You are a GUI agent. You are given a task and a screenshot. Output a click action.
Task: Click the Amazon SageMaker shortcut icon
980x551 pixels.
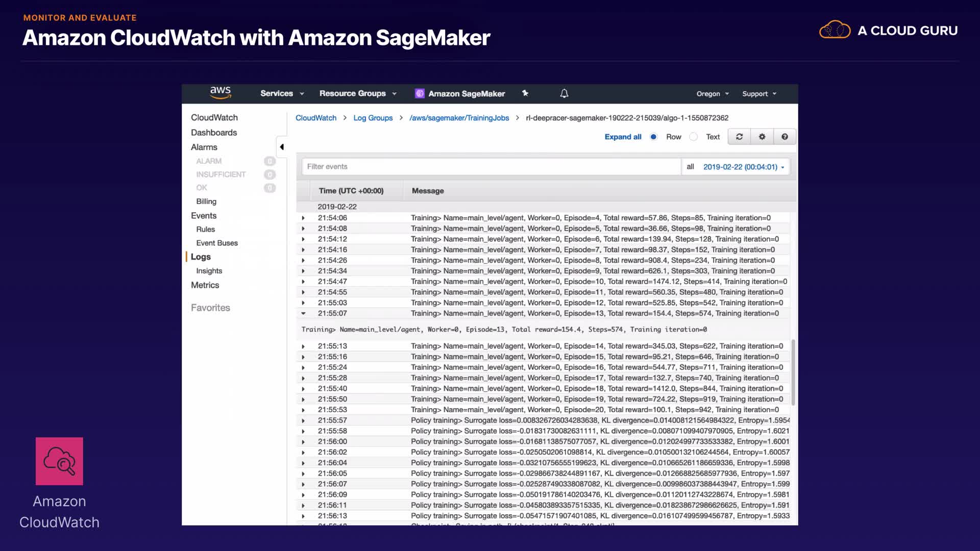pyautogui.click(x=420, y=93)
